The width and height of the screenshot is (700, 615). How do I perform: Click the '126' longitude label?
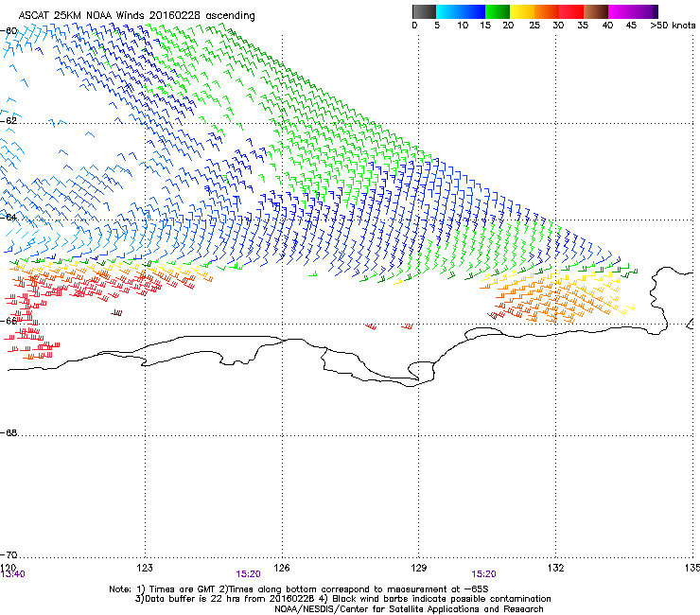[282, 568]
